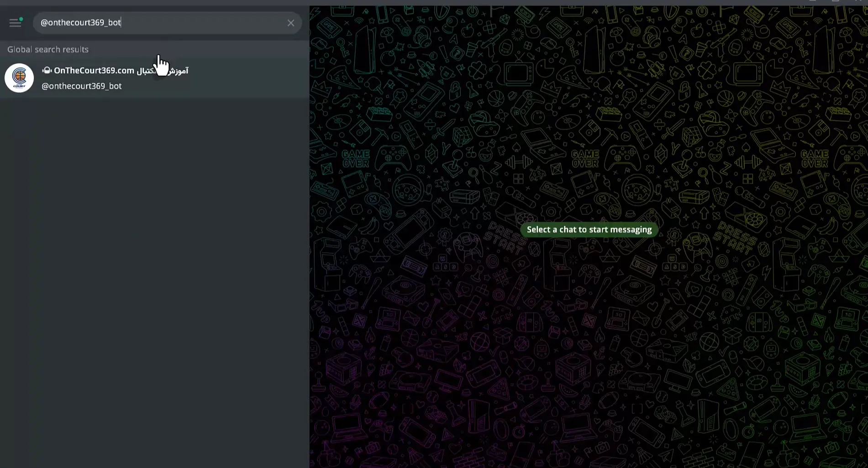Open the OnTheCourt369.com result title
The image size is (868, 468).
coord(94,71)
